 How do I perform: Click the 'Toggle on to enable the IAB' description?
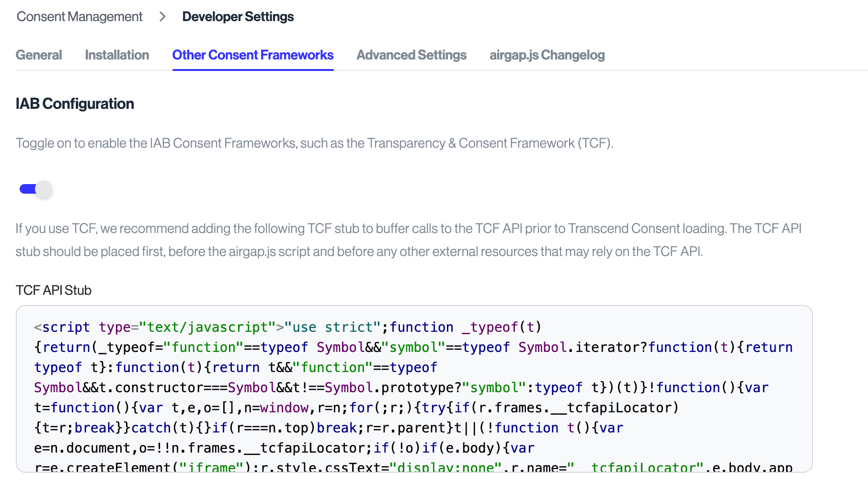pyautogui.click(x=314, y=143)
